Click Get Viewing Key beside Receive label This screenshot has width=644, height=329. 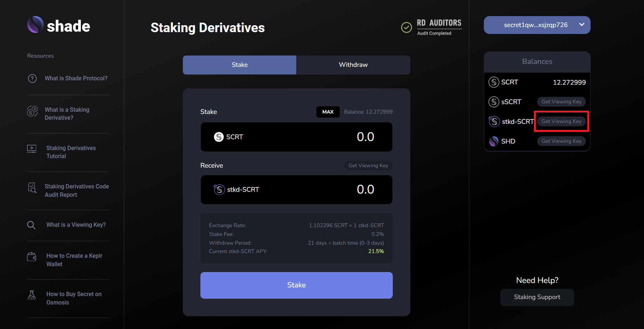point(368,165)
